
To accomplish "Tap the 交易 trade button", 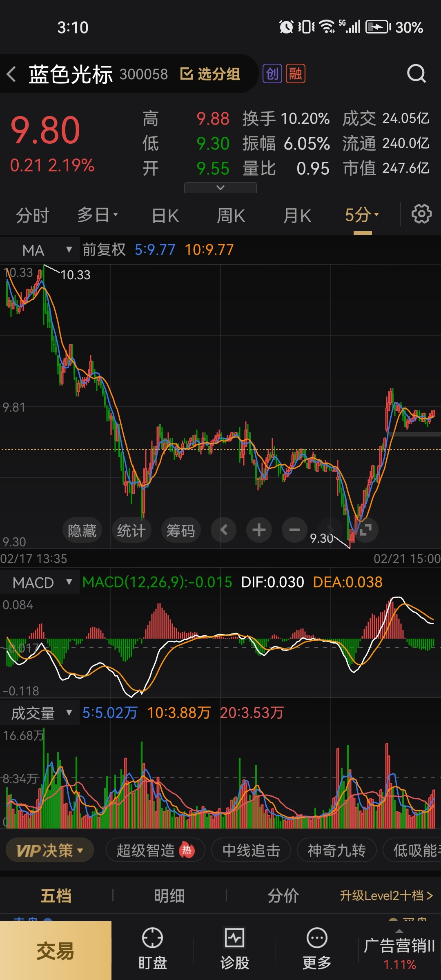I will coord(56,951).
